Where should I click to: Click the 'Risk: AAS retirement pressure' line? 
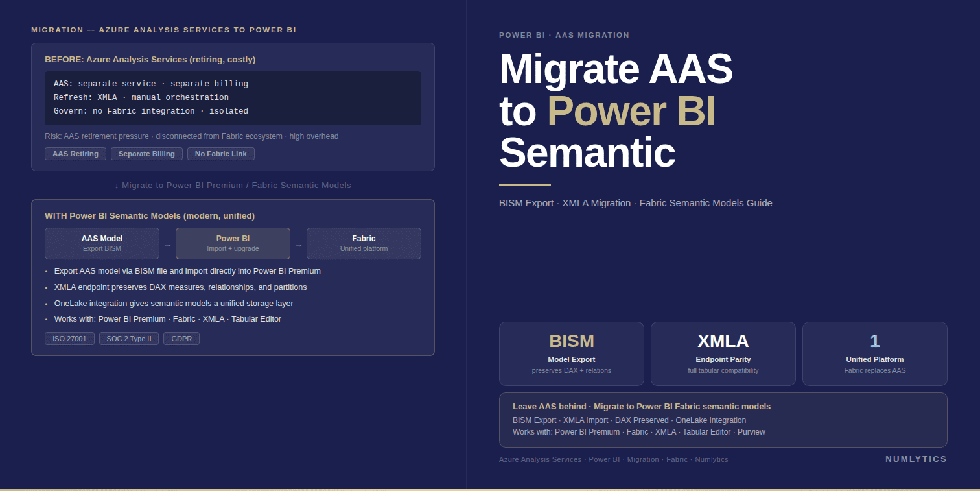(191, 136)
